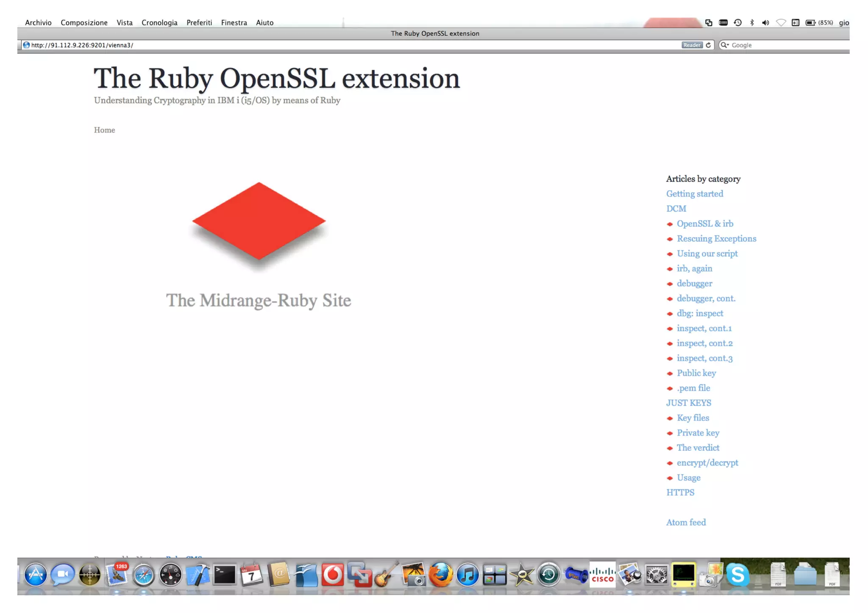Click the Atom feed link
This screenshot has height=613, width=868.
[686, 522]
